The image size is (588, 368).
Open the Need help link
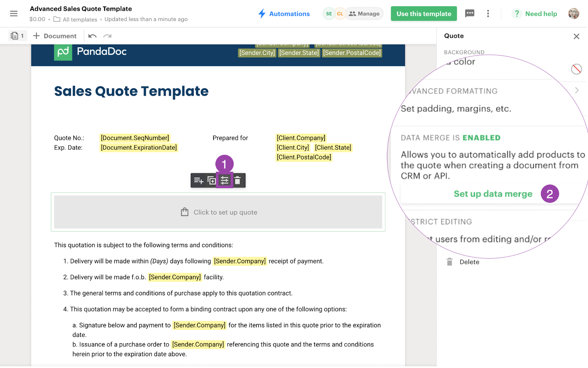(541, 14)
